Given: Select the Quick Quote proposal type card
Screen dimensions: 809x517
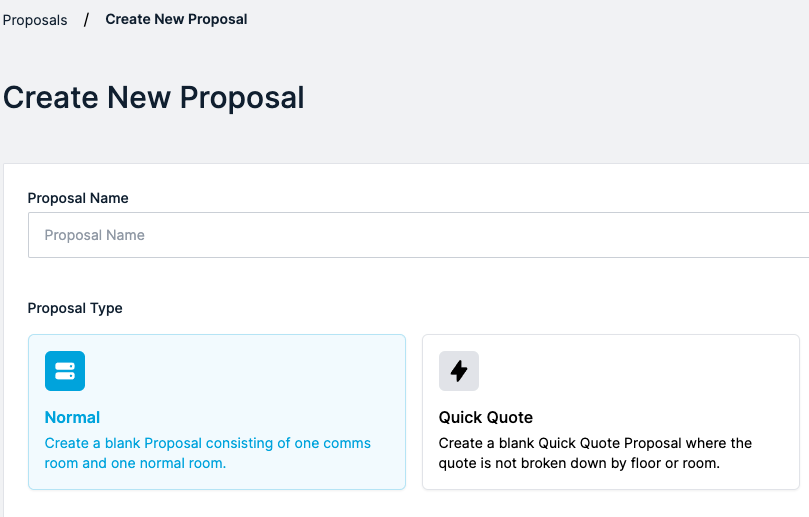Looking at the screenshot, I should 610,412.
